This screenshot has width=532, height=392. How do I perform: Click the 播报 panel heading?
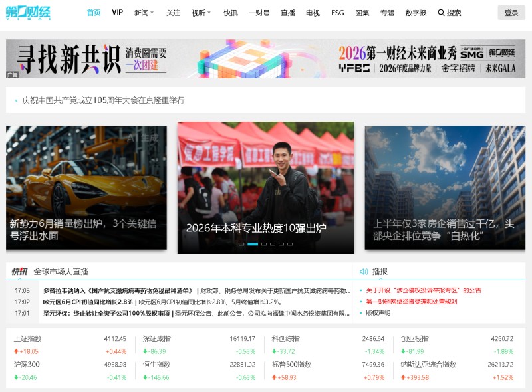[380, 272]
